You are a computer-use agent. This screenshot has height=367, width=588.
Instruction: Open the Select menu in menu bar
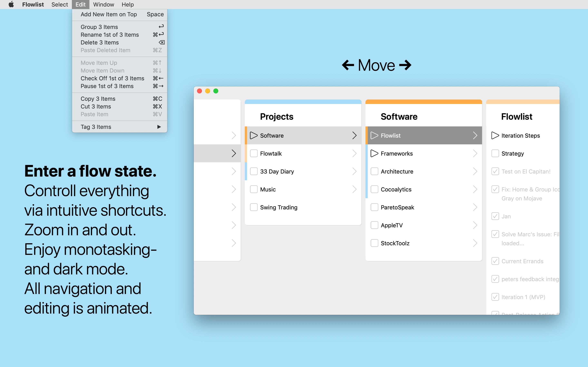pyautogui.click(x=60, y=4)
